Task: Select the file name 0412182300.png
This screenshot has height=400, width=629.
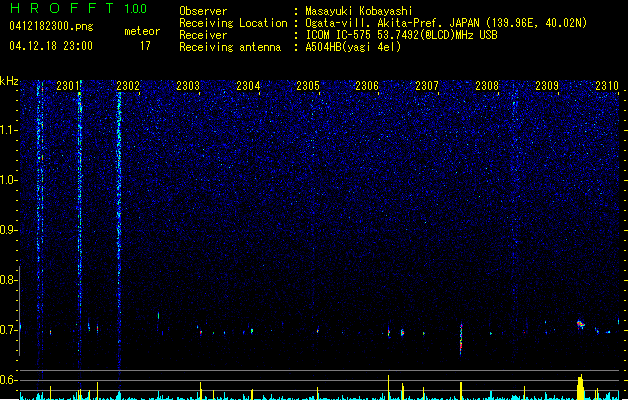Action: pos(51,26)
